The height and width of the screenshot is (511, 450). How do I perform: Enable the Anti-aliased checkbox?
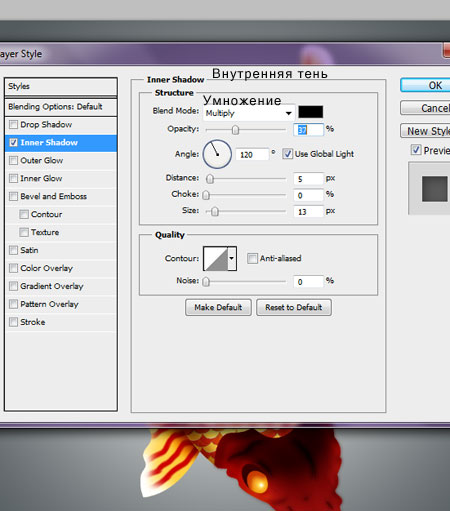(252, 258)
